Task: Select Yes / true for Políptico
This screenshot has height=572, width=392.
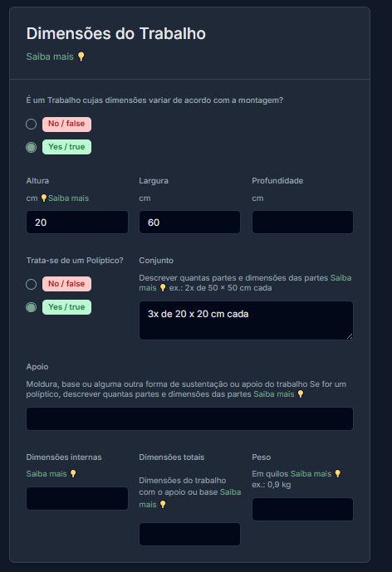Action: 31,307
